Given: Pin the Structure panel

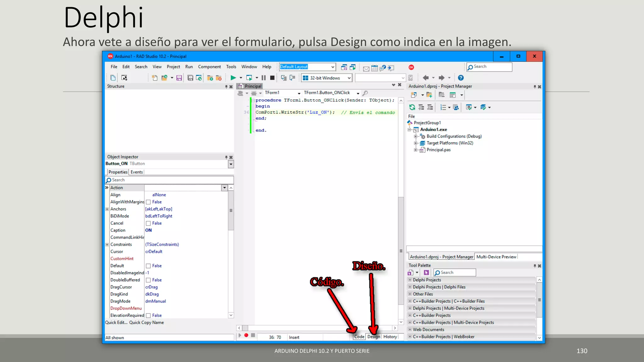Looking at the screenshot, I should tap(226, 87).
